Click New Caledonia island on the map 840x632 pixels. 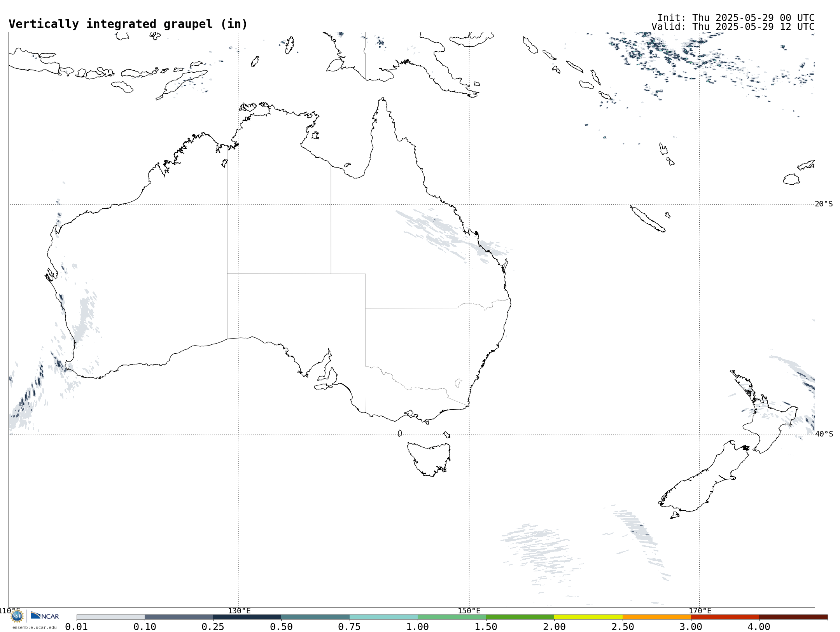click(x=647, y=219)
